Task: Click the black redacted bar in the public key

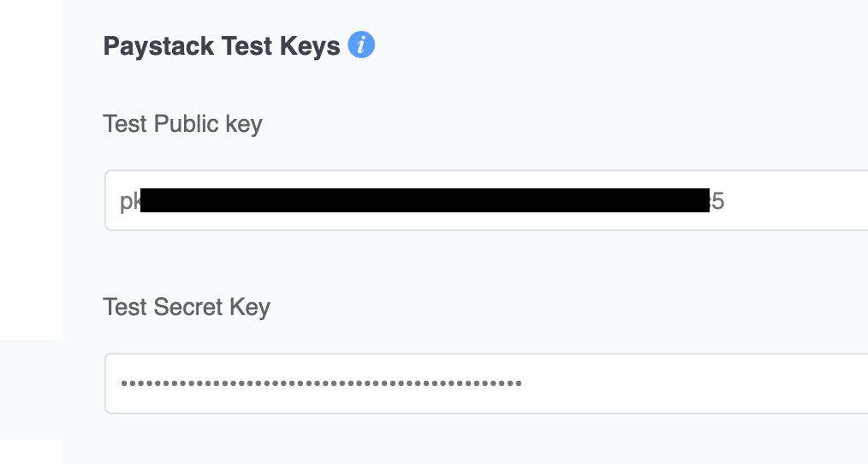Action: pyautogui.click(x=425, y=200)
